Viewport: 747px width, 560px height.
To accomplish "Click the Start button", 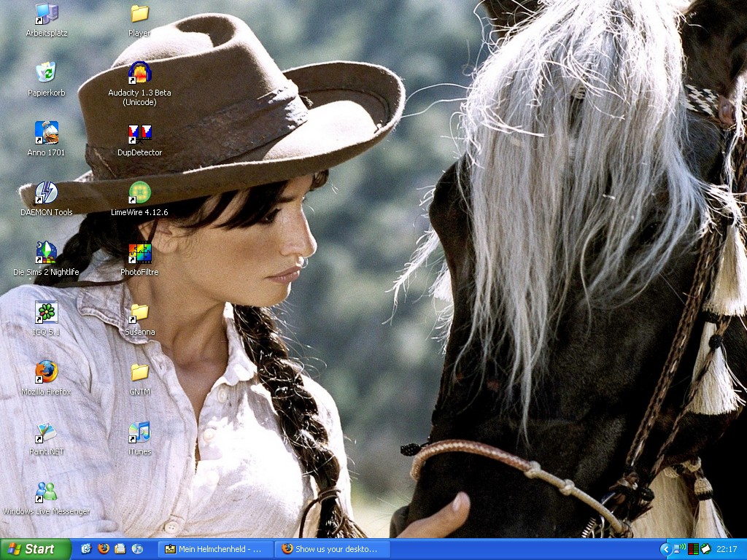I will (35, 549).
